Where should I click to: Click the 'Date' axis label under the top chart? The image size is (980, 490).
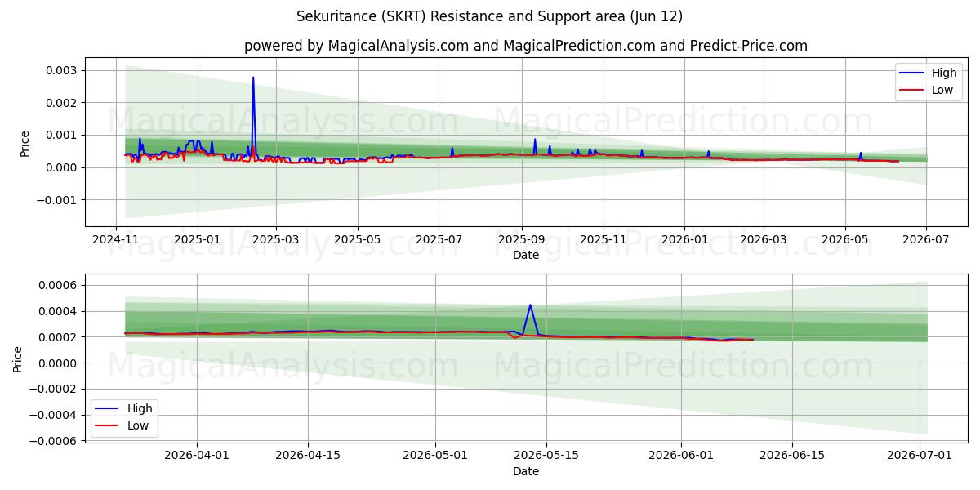coord(526,255)
